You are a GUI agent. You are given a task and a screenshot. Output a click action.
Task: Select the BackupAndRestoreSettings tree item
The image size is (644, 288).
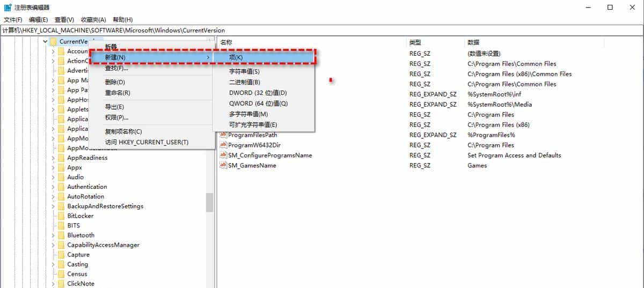click(x=105, y=206)
